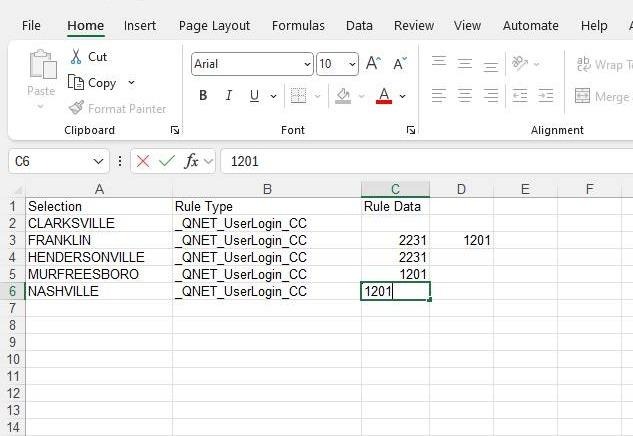Select column A header

point(99,189)
